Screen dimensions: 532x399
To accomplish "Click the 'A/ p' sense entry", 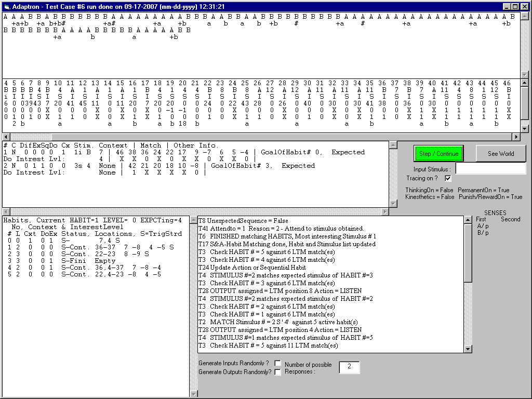I will pyautogui.click(x=483, y=226).
